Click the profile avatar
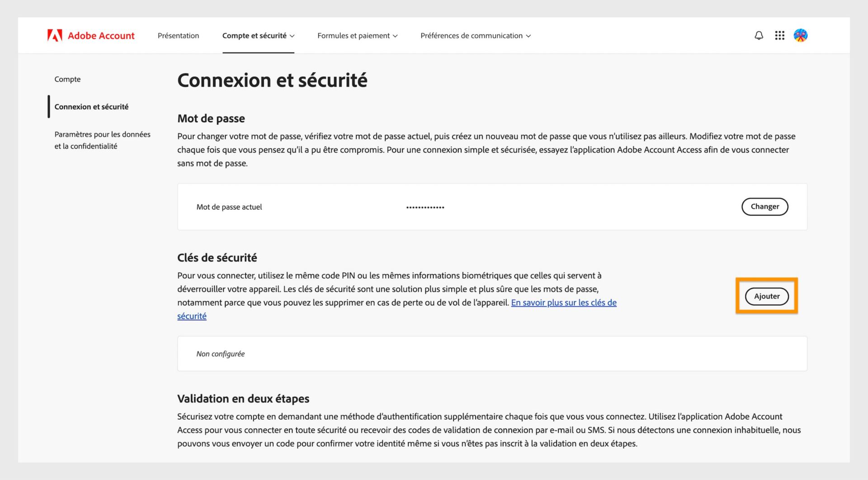This screenshot has height=480, width=868. [x=801, y=35]
